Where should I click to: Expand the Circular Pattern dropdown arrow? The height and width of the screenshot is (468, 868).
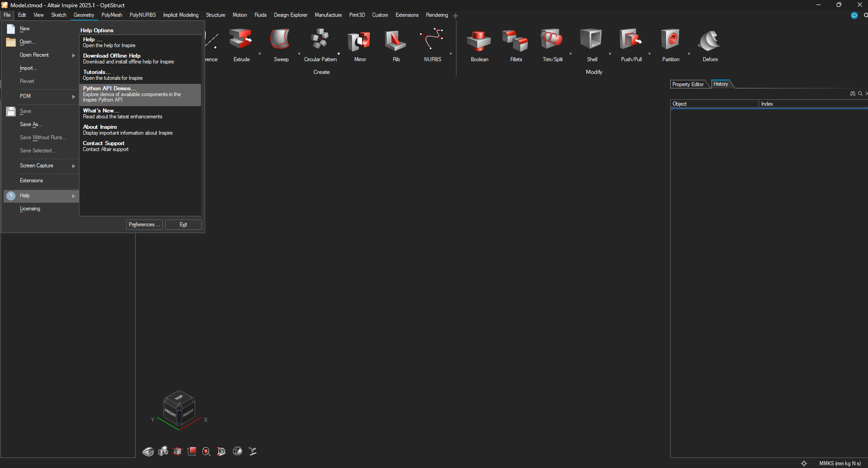pyautogui.click(x=338, y=54)
